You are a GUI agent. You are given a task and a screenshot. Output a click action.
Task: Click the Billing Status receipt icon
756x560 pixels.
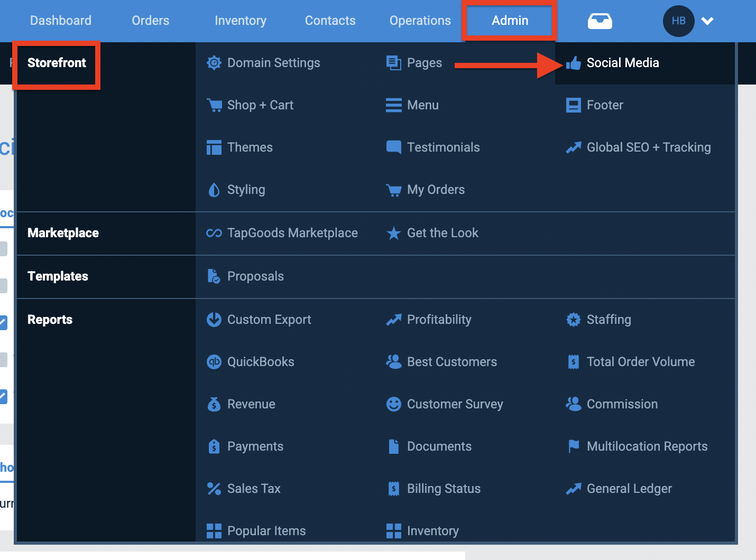point(393,489)
